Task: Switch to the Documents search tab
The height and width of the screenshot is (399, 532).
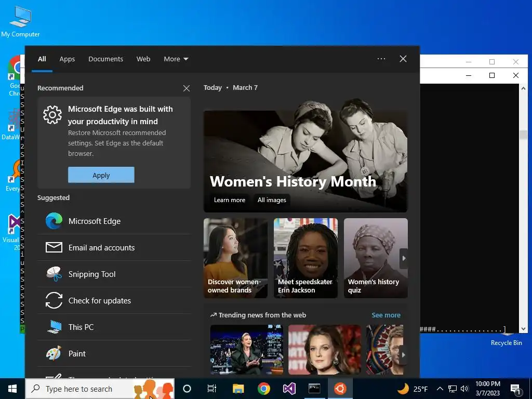Action: (106, 59)
